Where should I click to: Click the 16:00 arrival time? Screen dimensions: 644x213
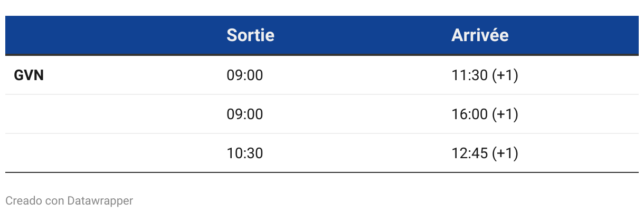(469, 114)
